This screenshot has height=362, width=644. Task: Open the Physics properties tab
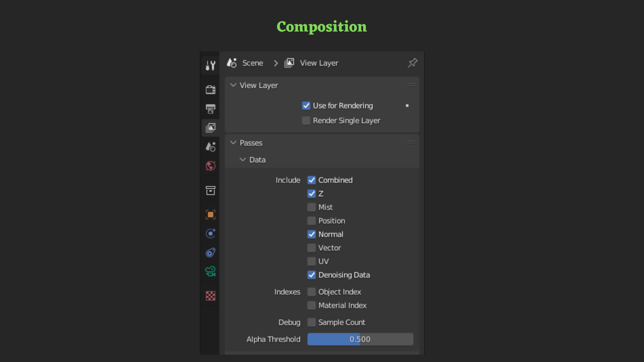[210, 233]
